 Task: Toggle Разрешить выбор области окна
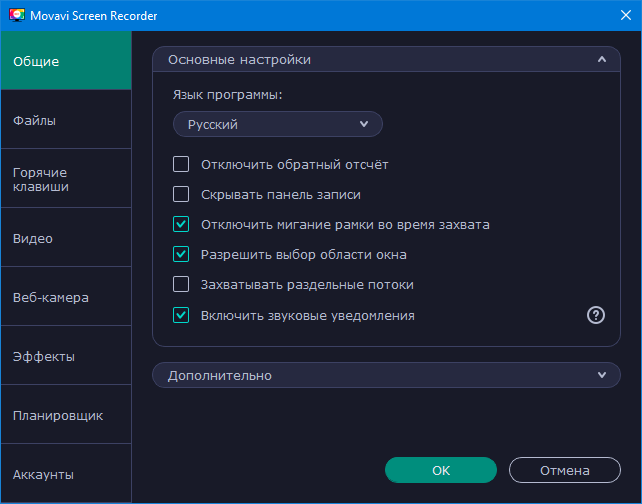181,254
